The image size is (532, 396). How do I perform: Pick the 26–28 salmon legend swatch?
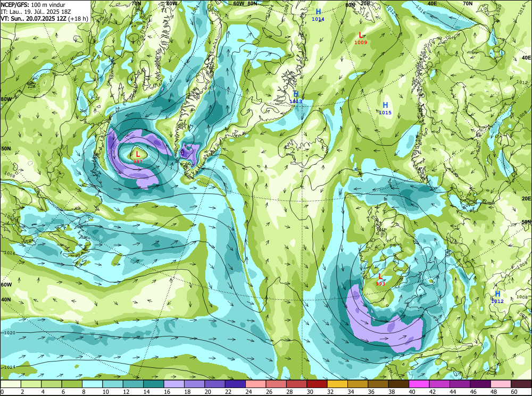[x=276, y=384]
